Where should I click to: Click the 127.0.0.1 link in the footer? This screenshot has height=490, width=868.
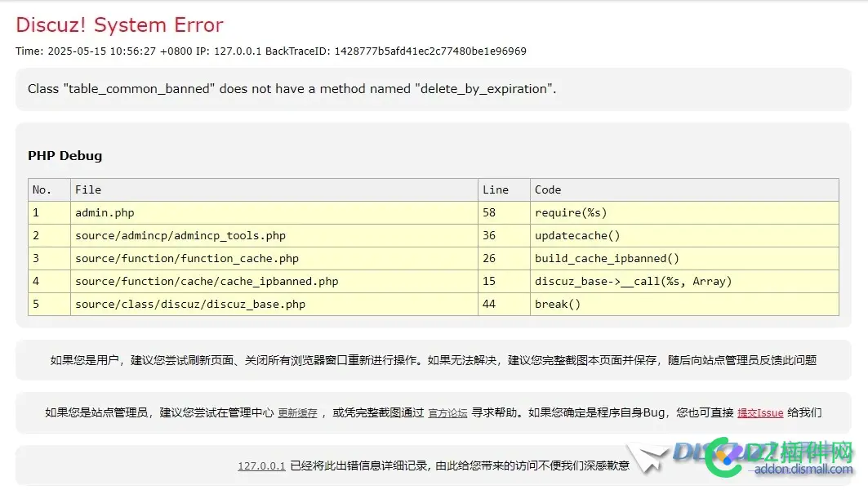[261, 466]
